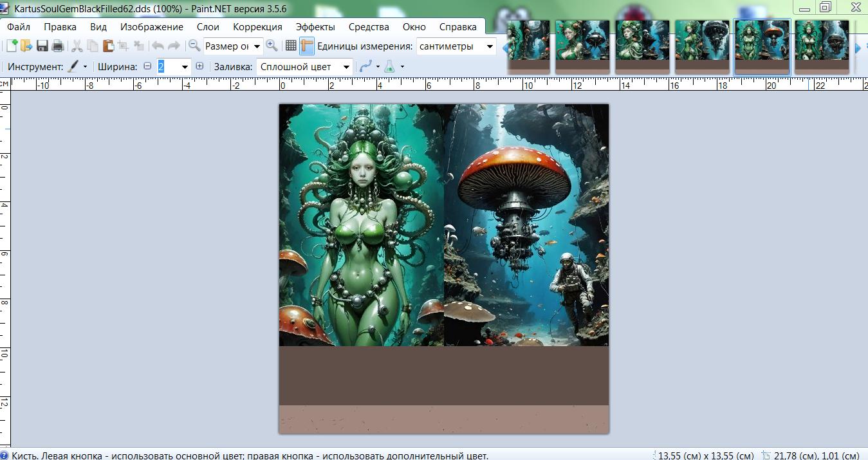Open the Слои menu
The height and width of the screenshot is (460, 868).
click(208, 26)
